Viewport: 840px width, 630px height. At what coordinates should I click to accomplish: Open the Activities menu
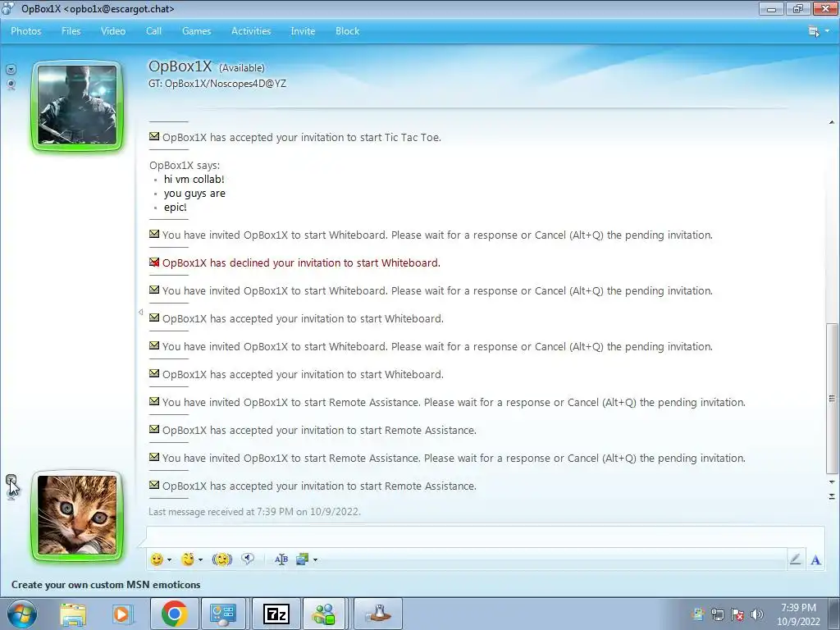[x=251, y=31]
